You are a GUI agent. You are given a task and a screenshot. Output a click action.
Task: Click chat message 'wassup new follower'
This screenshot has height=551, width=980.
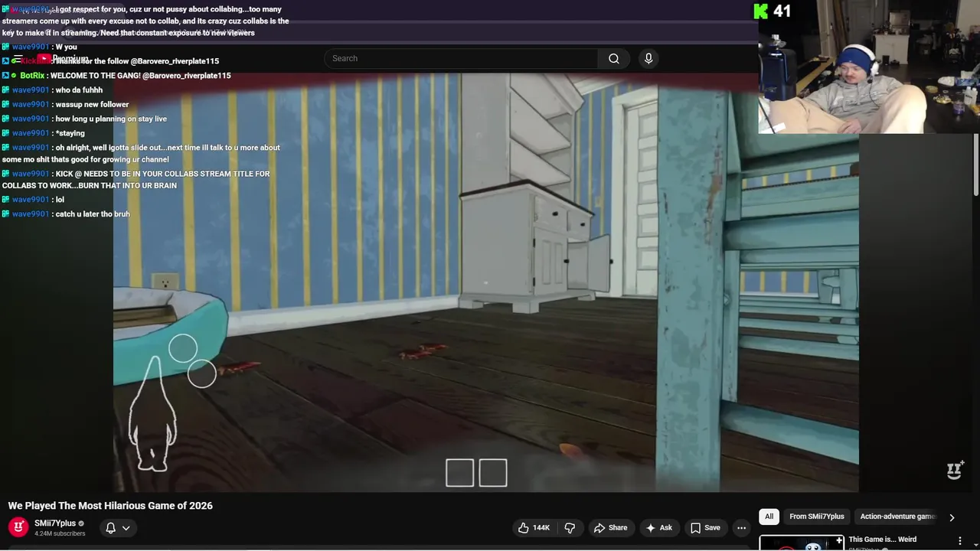(92, 105)
